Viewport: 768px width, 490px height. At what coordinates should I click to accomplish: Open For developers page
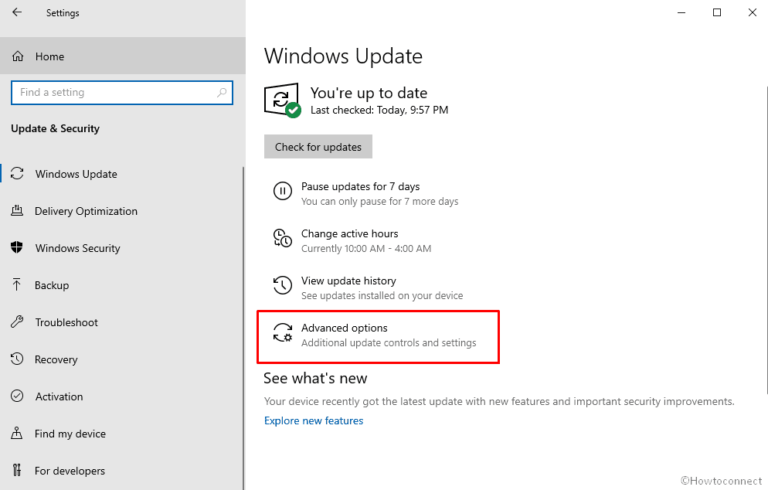coord(121,470)
